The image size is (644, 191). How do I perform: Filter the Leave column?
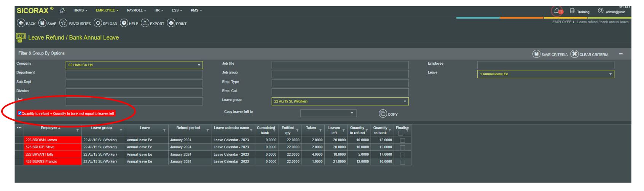[x=164, y=131]
